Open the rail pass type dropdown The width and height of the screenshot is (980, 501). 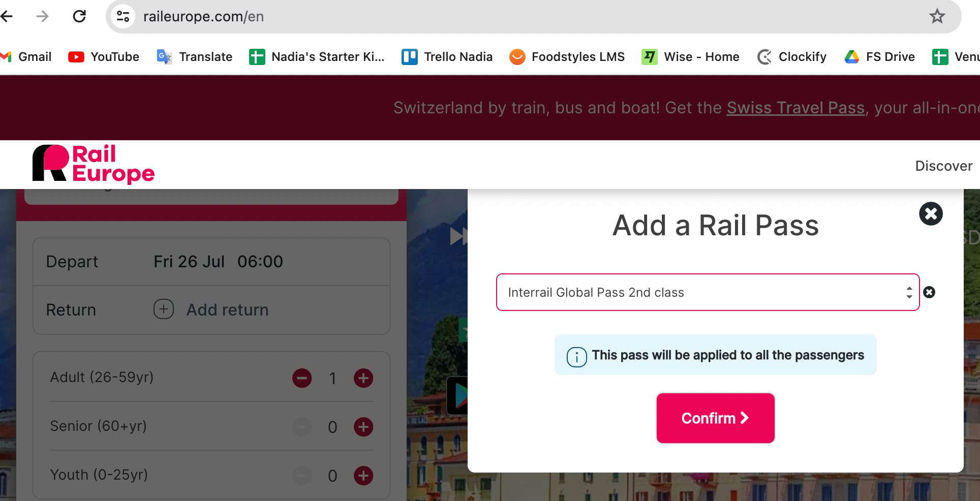click(x=708, y=292)
